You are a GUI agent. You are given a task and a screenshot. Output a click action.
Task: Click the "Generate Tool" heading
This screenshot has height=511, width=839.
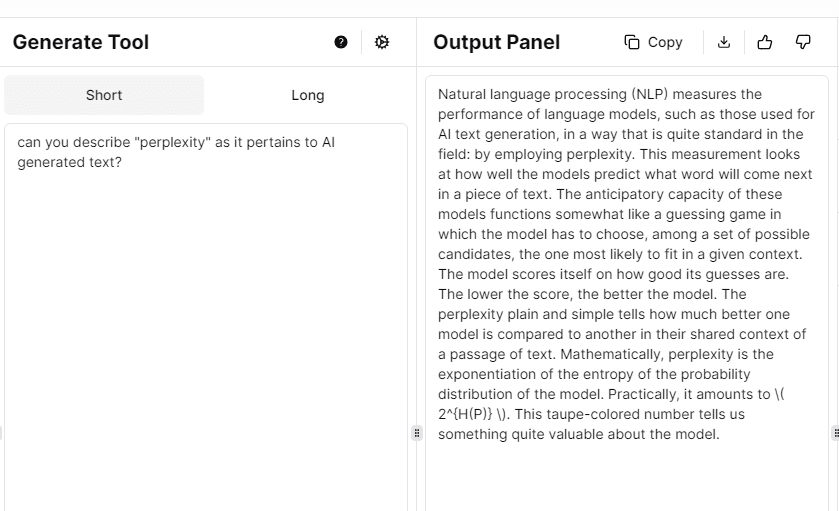pos(81,42)
